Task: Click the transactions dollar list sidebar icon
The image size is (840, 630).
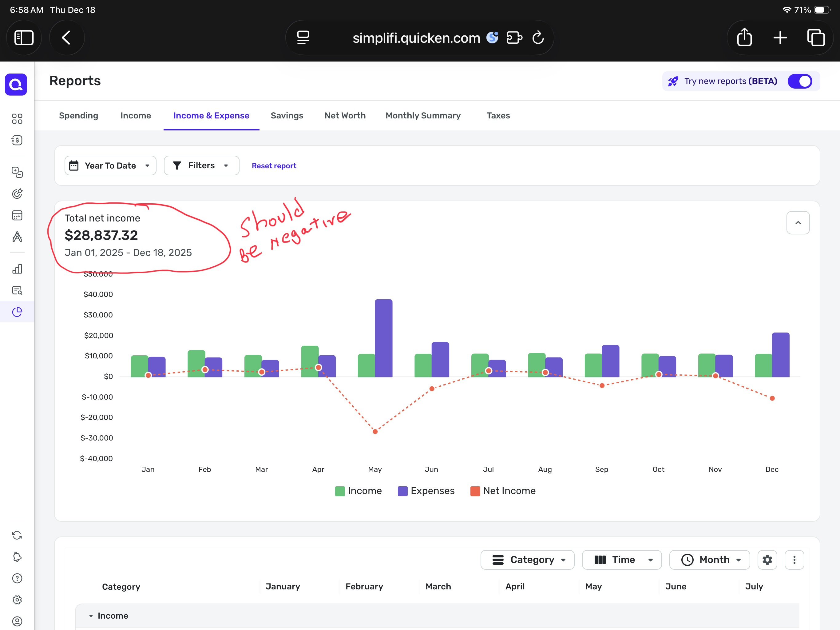Action: [17, 140]
